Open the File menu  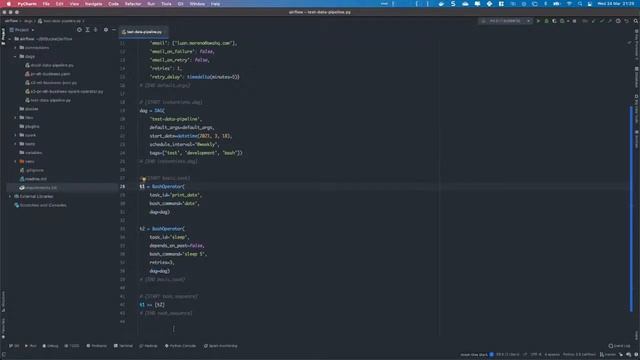(x=46, y=4)
